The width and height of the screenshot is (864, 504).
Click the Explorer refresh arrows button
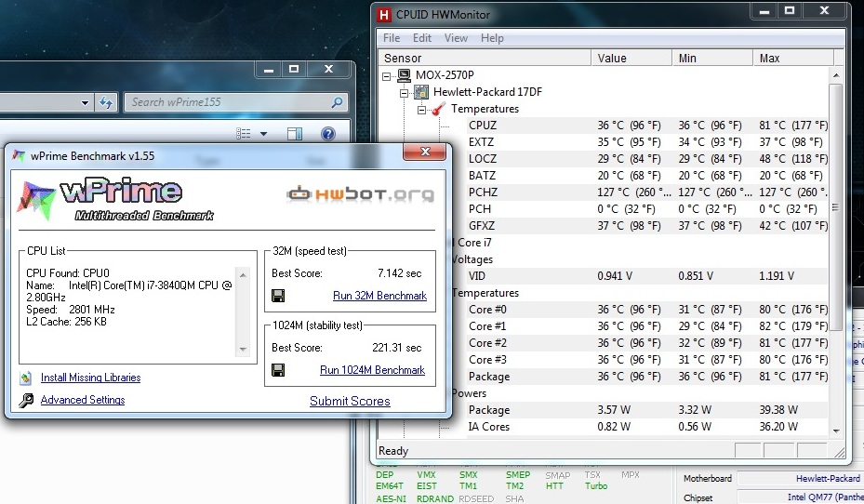pyautogui.click(x=106, y=102)
